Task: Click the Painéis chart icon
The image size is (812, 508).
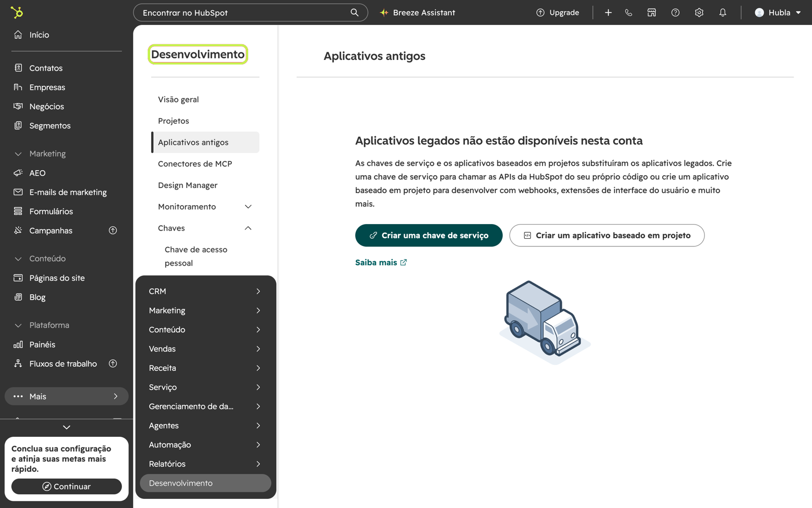Action: click(18, 344)
